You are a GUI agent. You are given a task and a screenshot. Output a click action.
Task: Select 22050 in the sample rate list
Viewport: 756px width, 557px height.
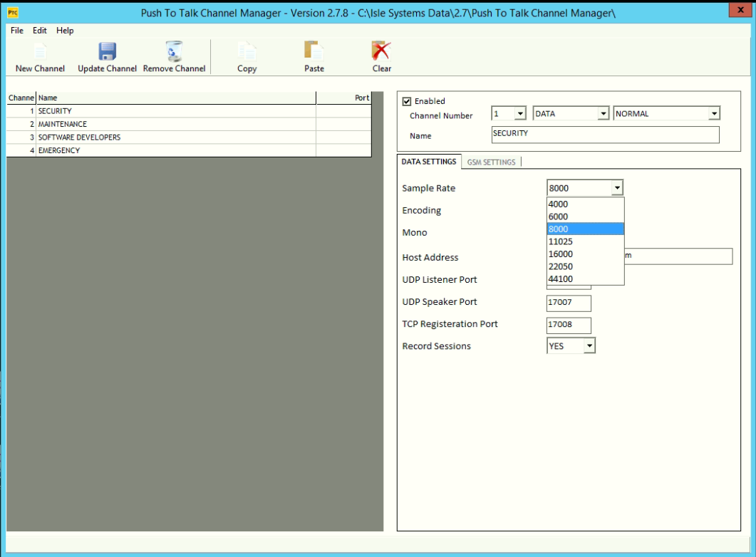point(585,266)
